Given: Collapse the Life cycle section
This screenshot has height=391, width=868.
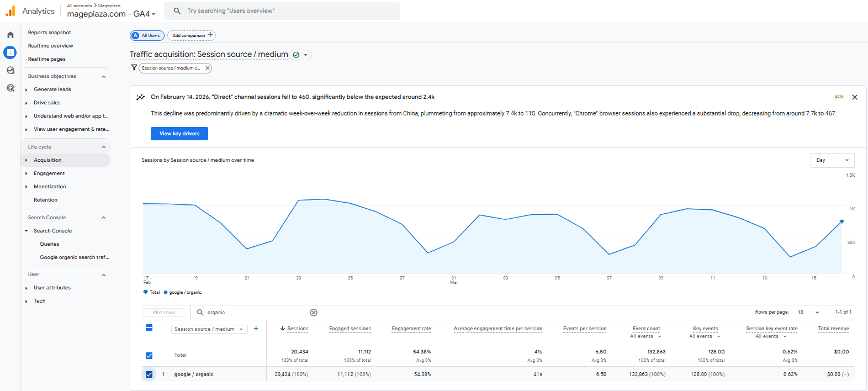Looking at the screenshot, I should 103,147.
